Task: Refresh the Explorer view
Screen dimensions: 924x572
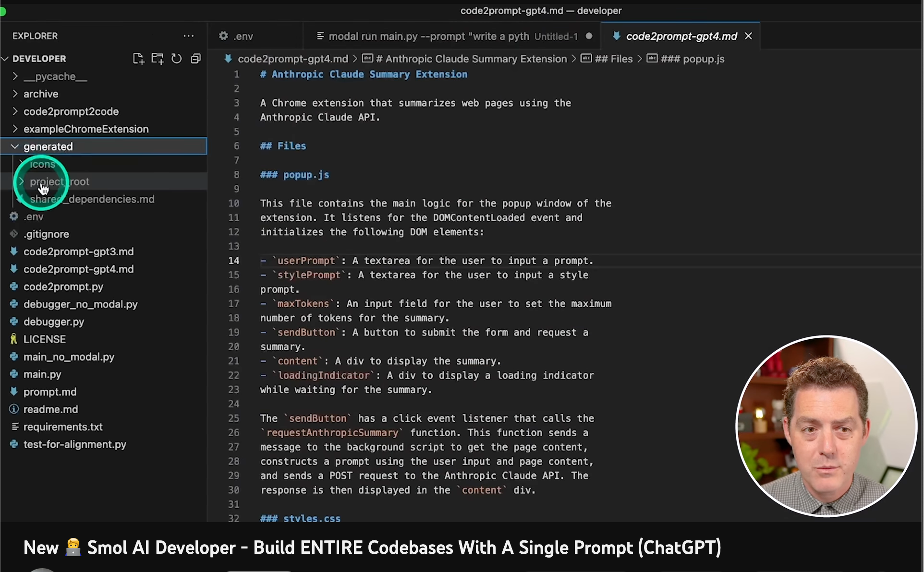Action: point(176,58)
